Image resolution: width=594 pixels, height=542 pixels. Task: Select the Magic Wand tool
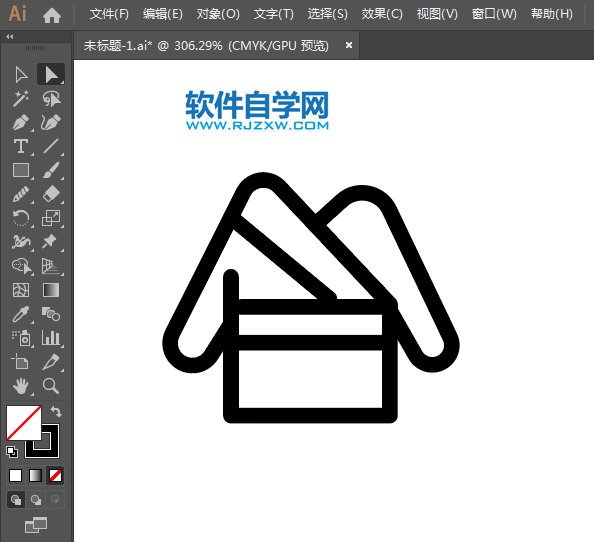click(21, 99)
